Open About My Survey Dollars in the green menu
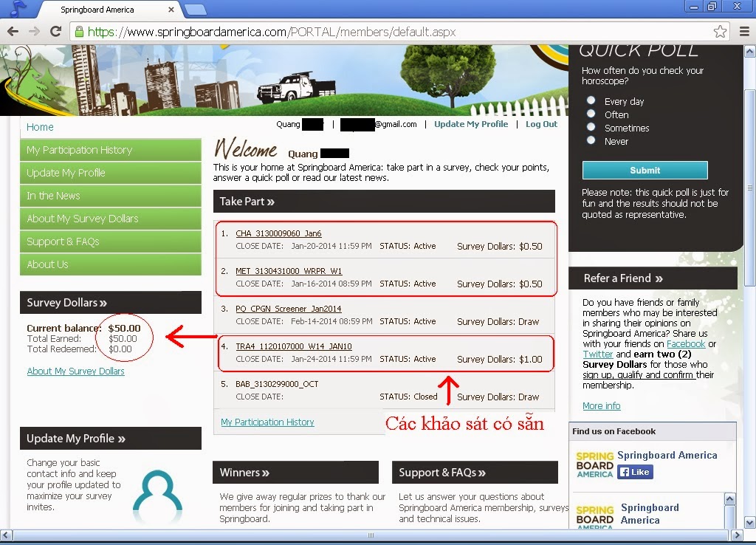Screen dimensions: 756x545 (111, 219)
